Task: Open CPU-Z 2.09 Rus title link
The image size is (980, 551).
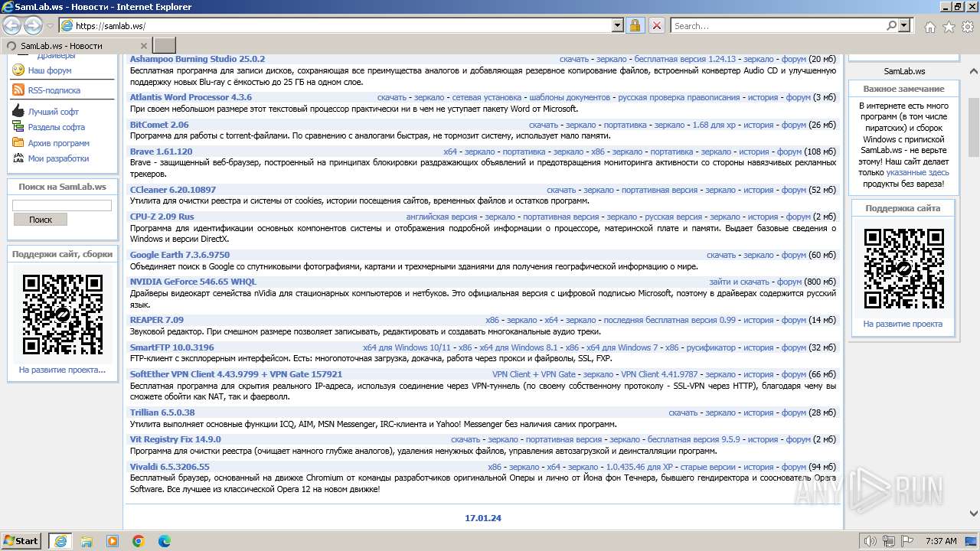Action: coord(162,217)
